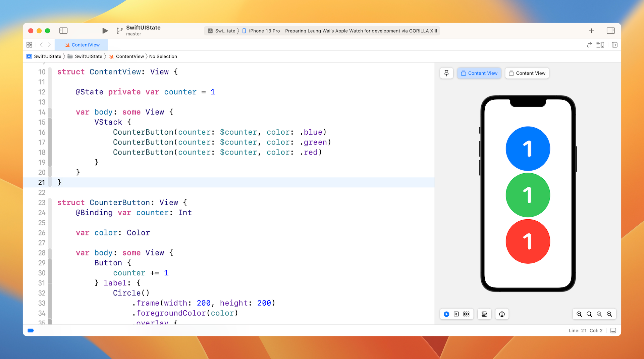Tap the blue counter button in preview
This screenshot has height=359, width=644.
click(528, 149)
